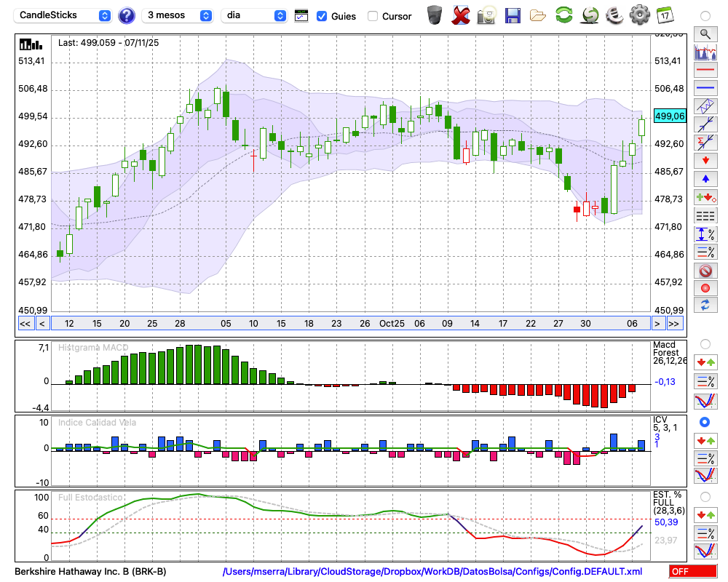
Task: Select the radio button beside Macd Forest panel
Action: coord(705,343)
